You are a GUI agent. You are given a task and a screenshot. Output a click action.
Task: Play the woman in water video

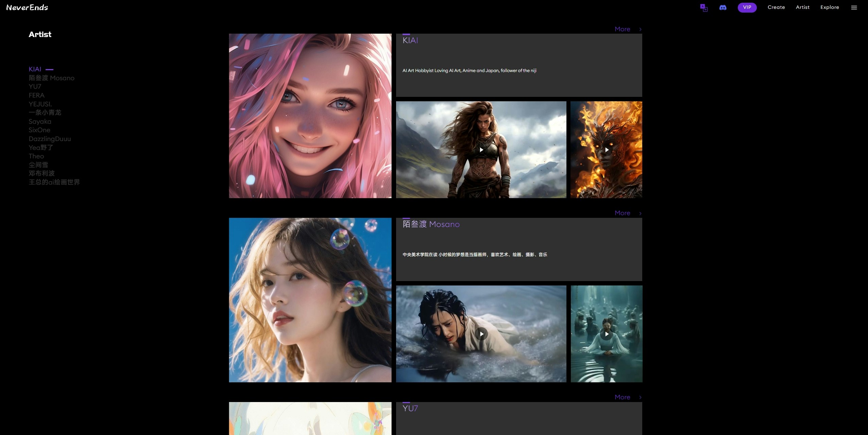pos(481,334)
